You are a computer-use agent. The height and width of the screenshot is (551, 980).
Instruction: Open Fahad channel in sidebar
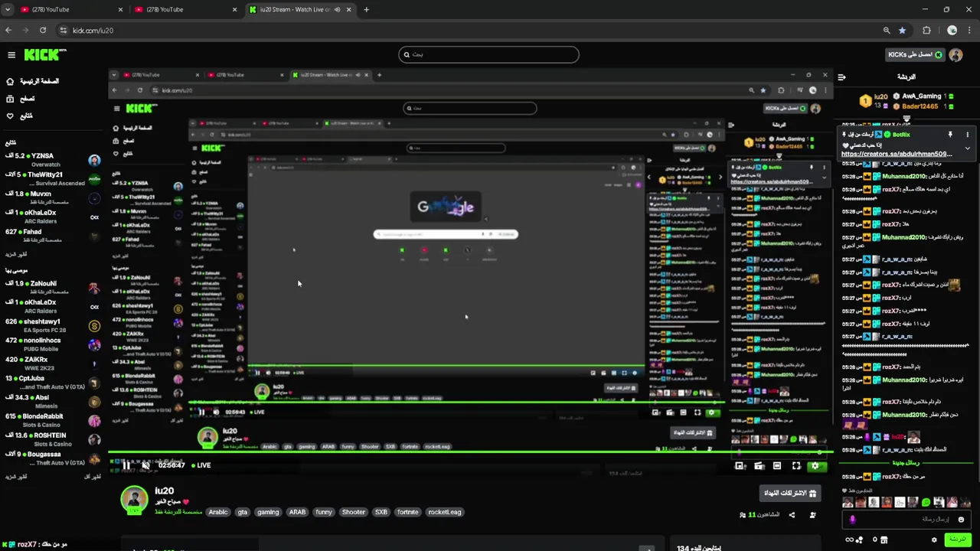[53, 235]
